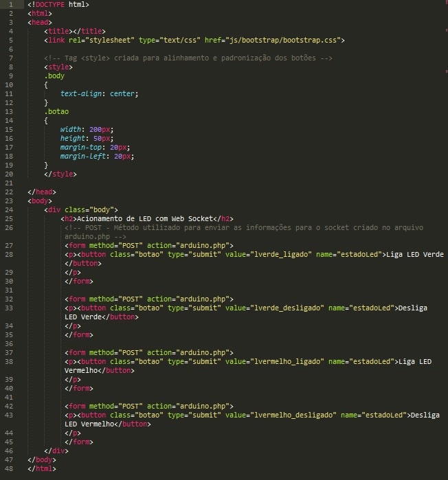The width and height of the screenshot is (448, 480).
Task: Click line number 46 in the gutter
Action: 10,450
